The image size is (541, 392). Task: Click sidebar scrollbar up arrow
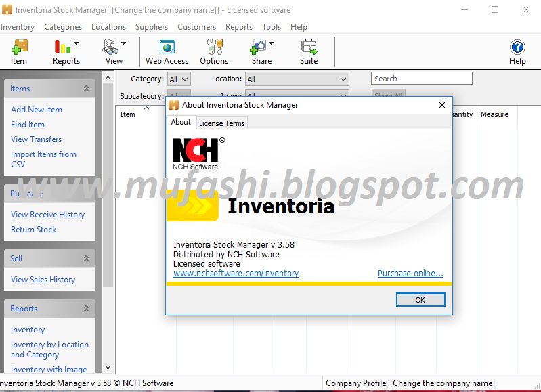coord(108,77)
